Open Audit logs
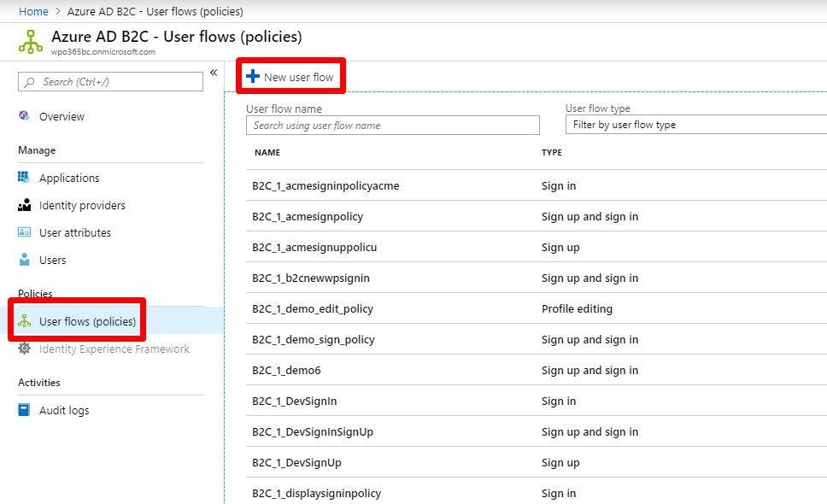This screenshot has height=504, width=827. pos(64,411)
